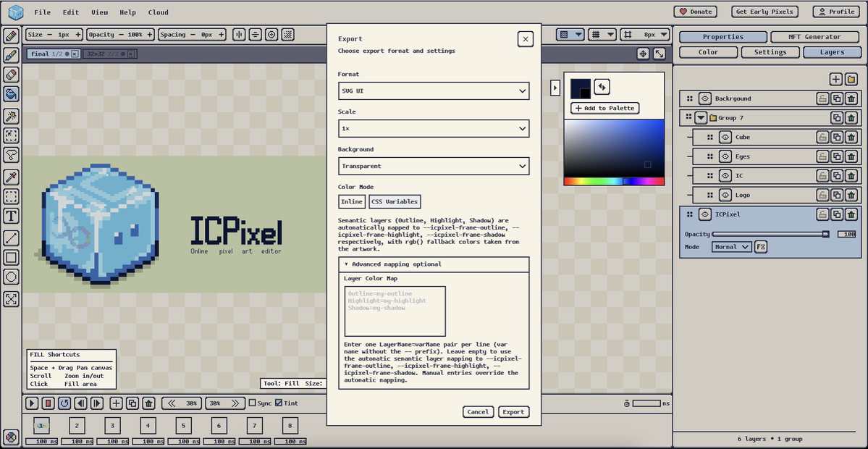
Task: Select the Pencil tool
Action: 11,36
